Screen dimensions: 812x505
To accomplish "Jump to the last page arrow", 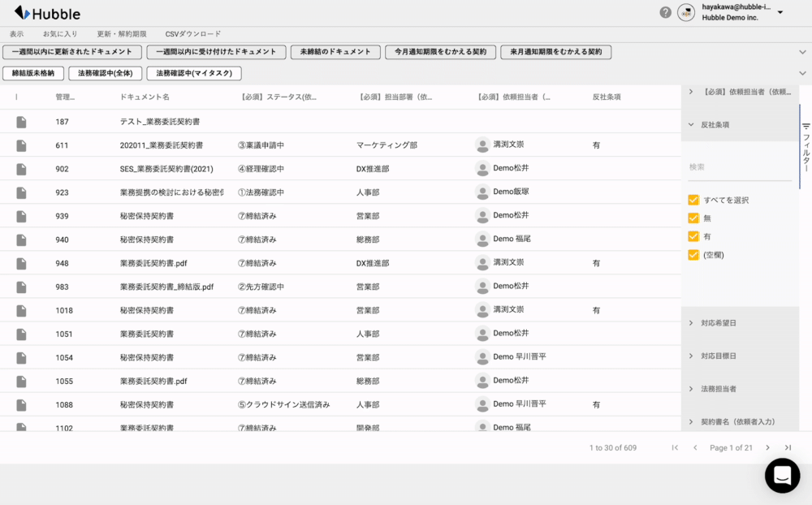I will [788, 447].
